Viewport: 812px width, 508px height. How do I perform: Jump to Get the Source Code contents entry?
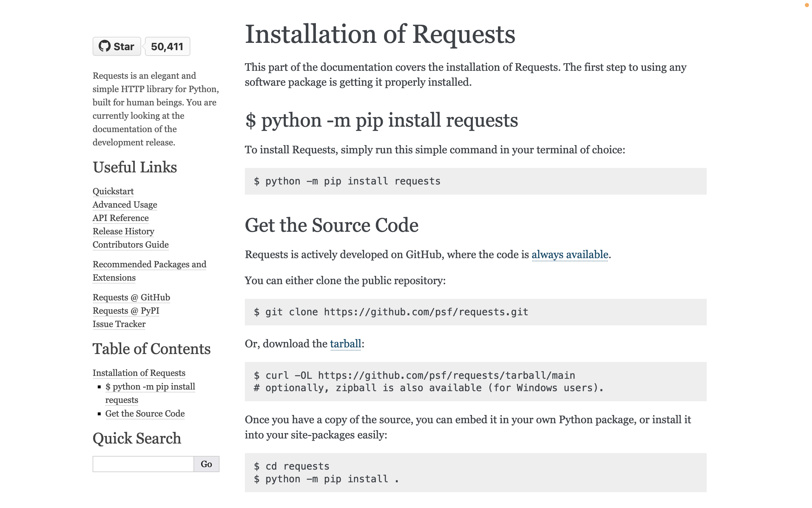click(145, 414)
